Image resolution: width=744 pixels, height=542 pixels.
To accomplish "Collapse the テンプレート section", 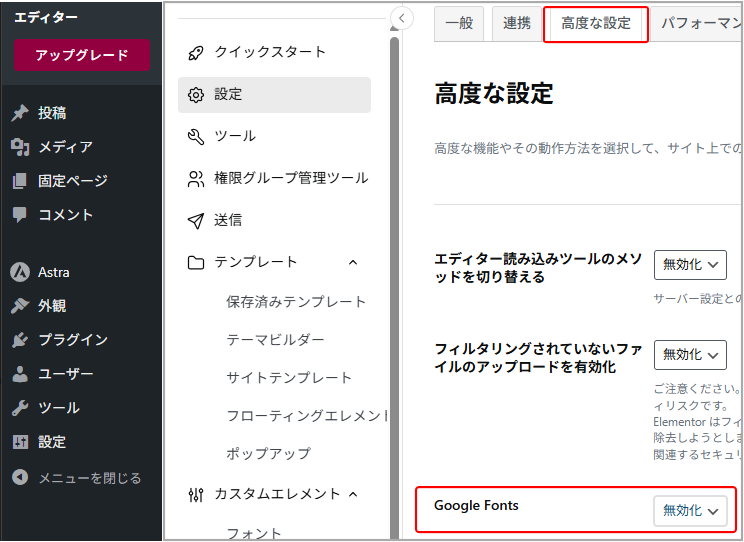I will pos(352,262).
